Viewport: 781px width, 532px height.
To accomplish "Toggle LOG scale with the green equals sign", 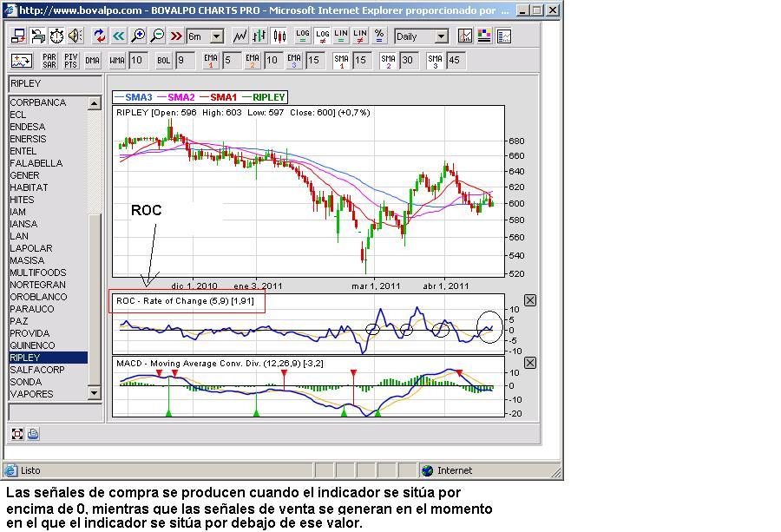I will click(x=303, y=36).
